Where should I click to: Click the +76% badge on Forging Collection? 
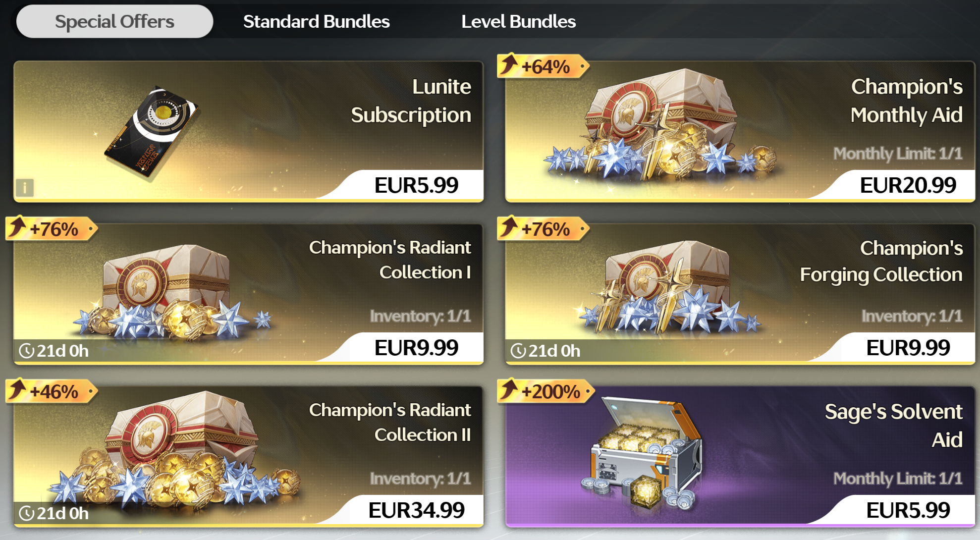click(x=544, y=229)
